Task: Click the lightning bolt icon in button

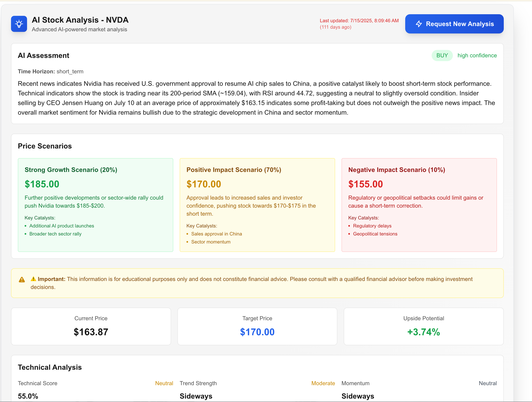Action: (419, 24)
